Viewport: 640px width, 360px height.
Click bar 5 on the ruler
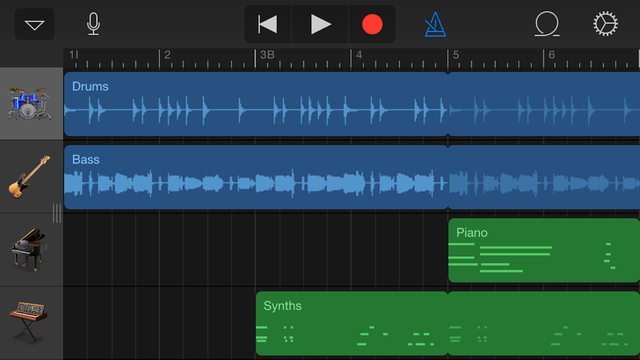456,55
